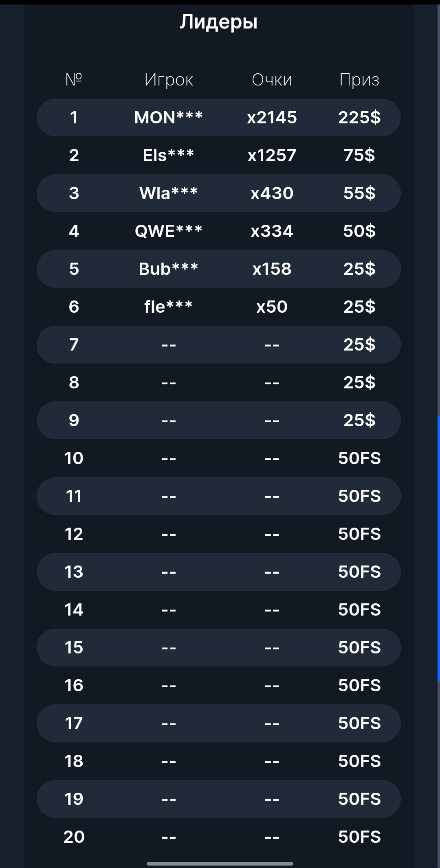Image resolution: width=440 pixels, height=868 pixels.
Task: Click the 75$ second-place prize
Action: 359,155
